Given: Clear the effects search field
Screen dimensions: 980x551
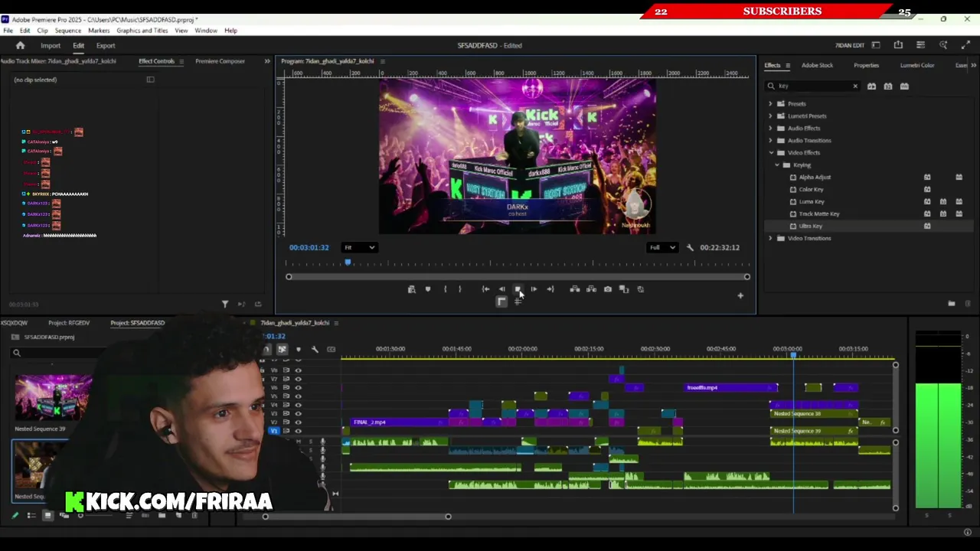Looking at the screenshot, I should (x=855, y=86).
